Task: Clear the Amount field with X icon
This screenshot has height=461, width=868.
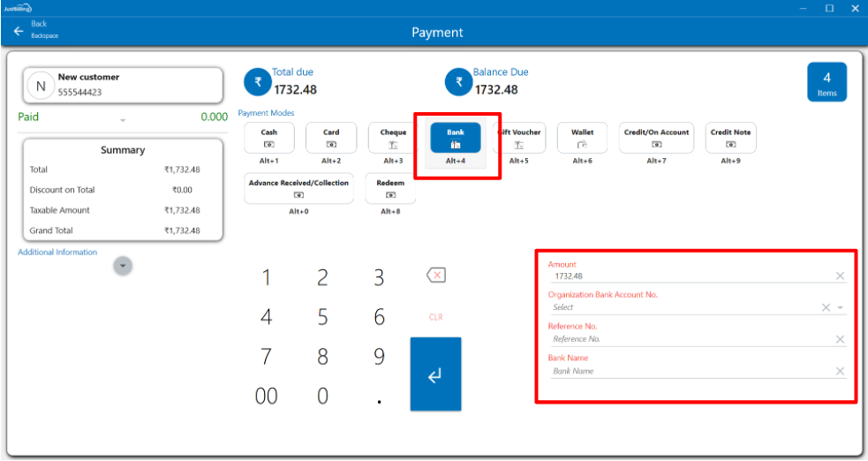Action: point(840,276)
